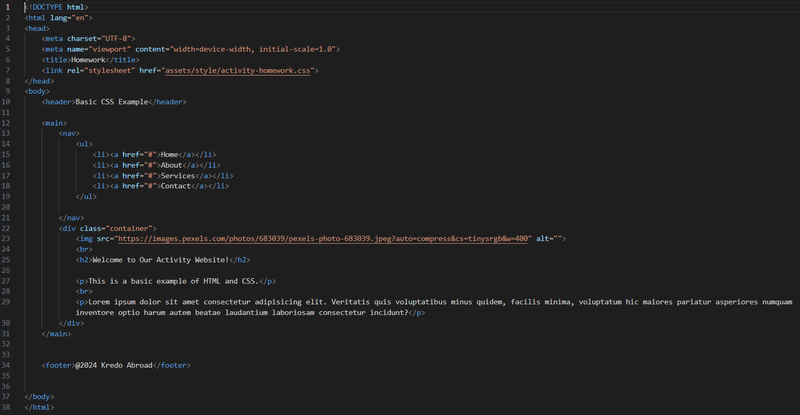Place cursor on Contact anchor text

pos(176,186)
